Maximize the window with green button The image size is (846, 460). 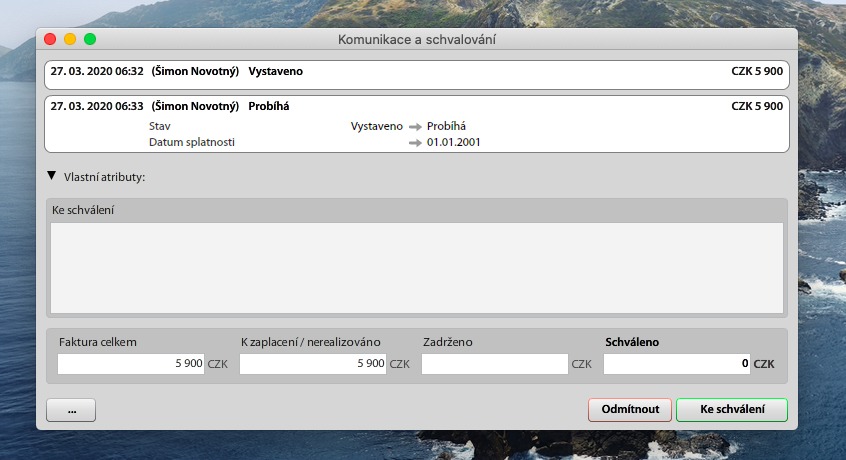90,39
